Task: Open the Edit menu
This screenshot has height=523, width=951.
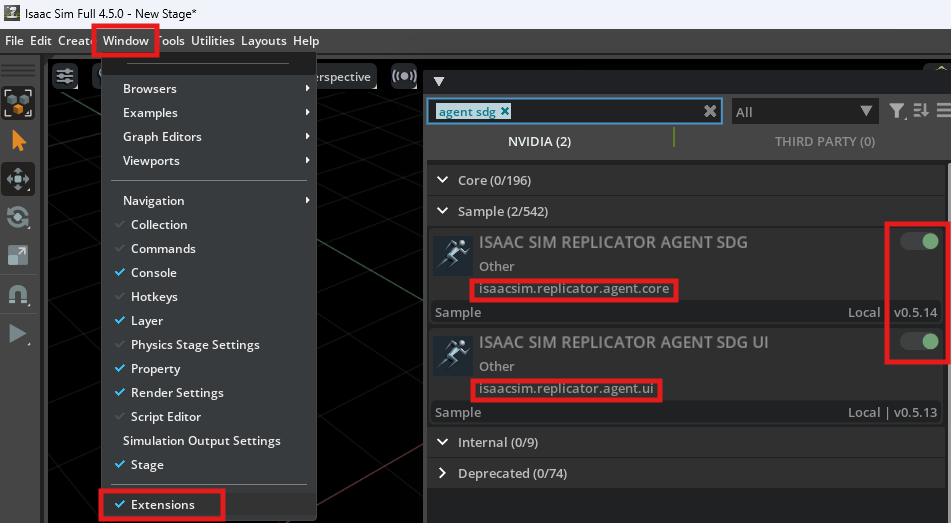Action: [41, 41]
